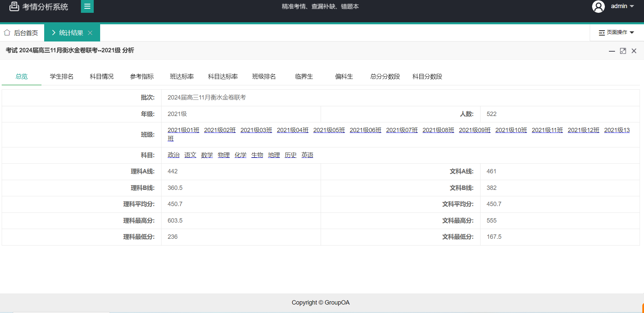Select the 文科最高分 value 555
Viewport: 644px width, 313px height.
coord(492,221)
